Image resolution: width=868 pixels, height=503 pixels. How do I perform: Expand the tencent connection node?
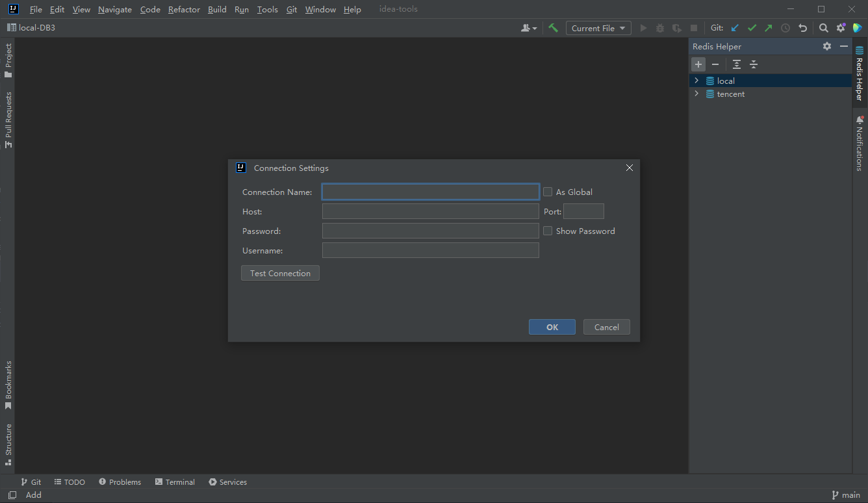click(x=696, y=94)
